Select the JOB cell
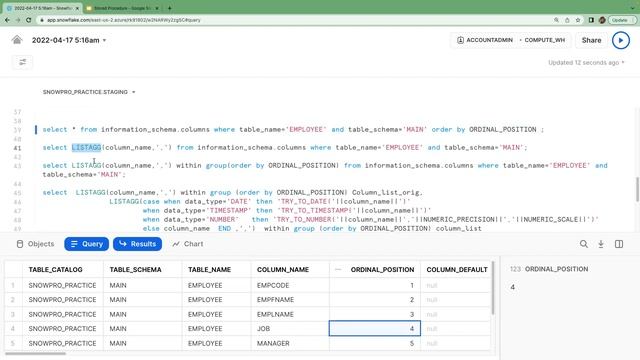Viewport: 640px width, 360px height. click(290, 329)
